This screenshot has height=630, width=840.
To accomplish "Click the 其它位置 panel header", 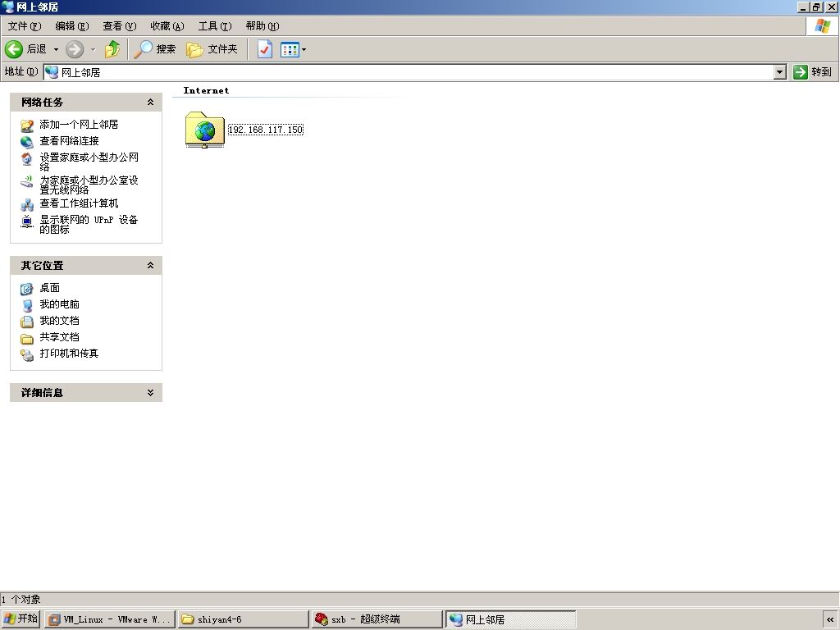I will [85, 265].
